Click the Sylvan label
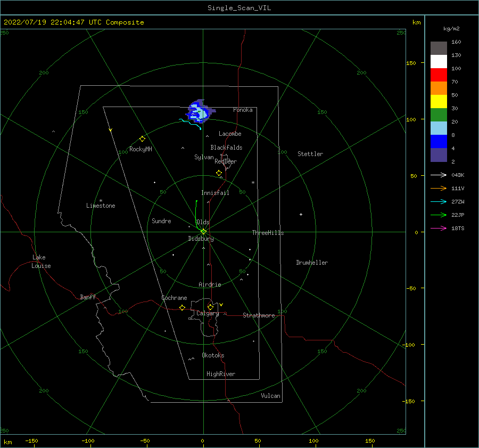This screenshot has width=479, height=448. pyautogui.click(x=204, y=157)
